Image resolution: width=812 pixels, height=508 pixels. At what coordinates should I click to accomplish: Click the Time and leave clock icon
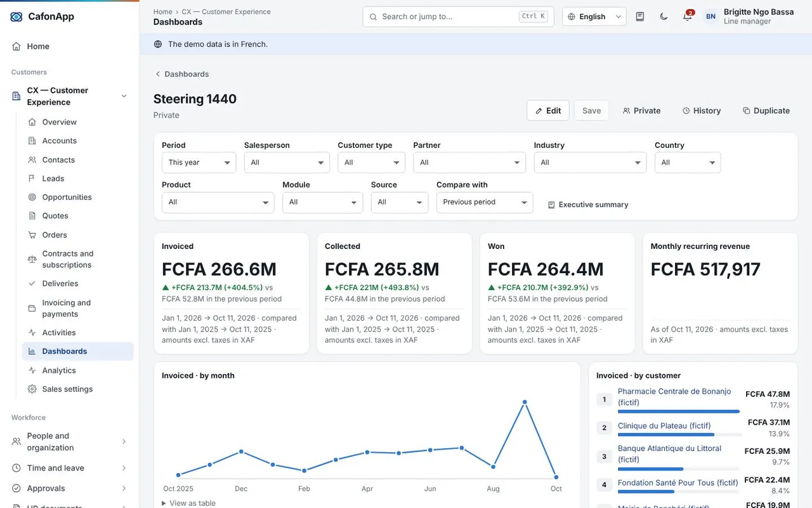click(x=16, y=468)
